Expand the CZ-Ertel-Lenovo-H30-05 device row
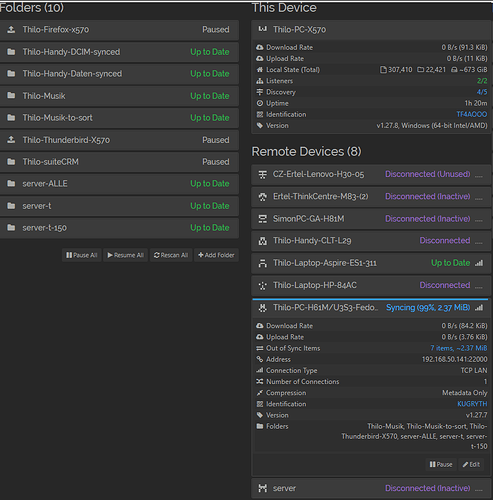Image resolution: width=493 pixels, height=500 pixels. (x=371, y=174)
